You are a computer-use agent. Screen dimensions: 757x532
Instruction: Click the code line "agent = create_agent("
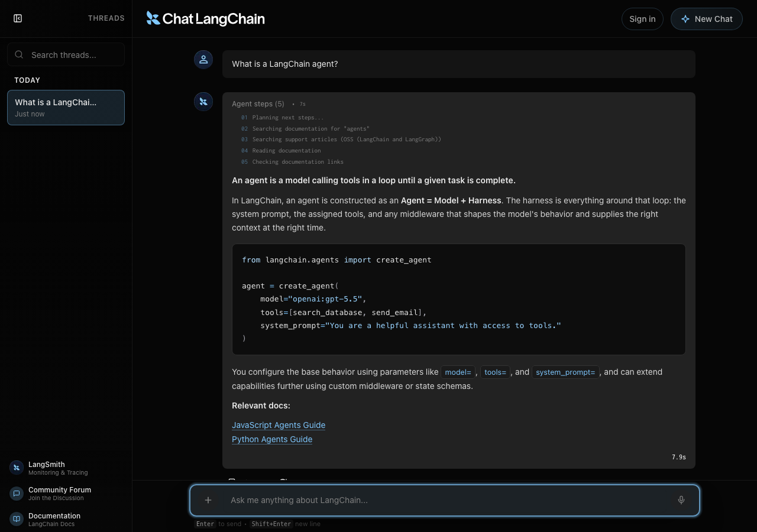[290, 286]
